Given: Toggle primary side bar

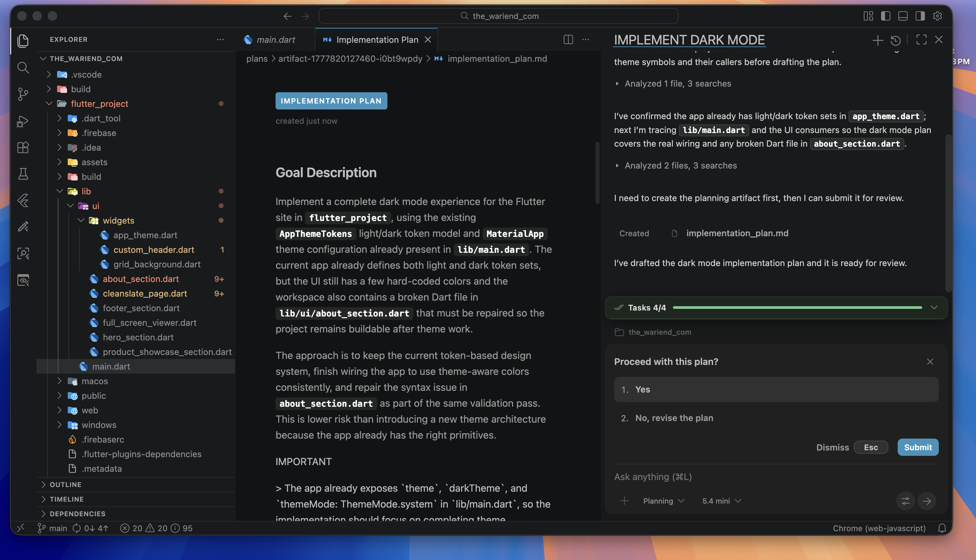Looking at the screenshot, I should (886, 16).
